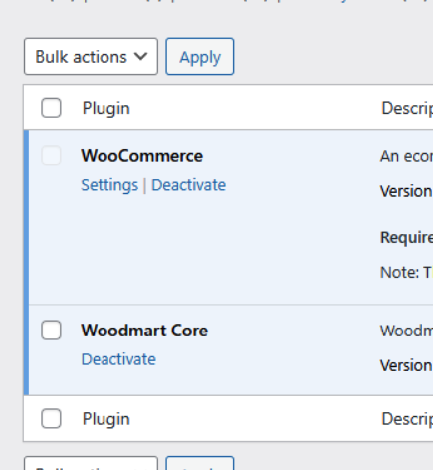Open WooCommerce Settings link
Screen dimensions: 433x470
[110, 185]
